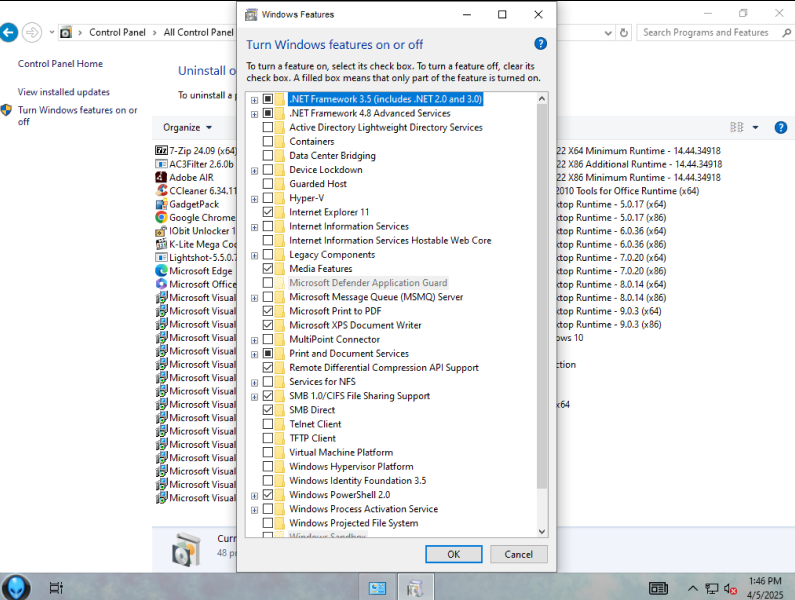
Task: Expand Print and Document Services node
Action: (255, 355)
